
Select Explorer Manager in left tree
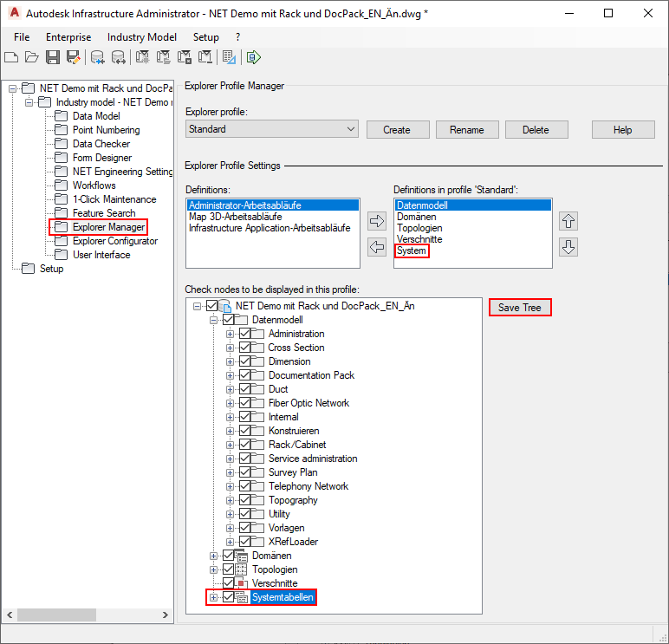tap(108, 227)
